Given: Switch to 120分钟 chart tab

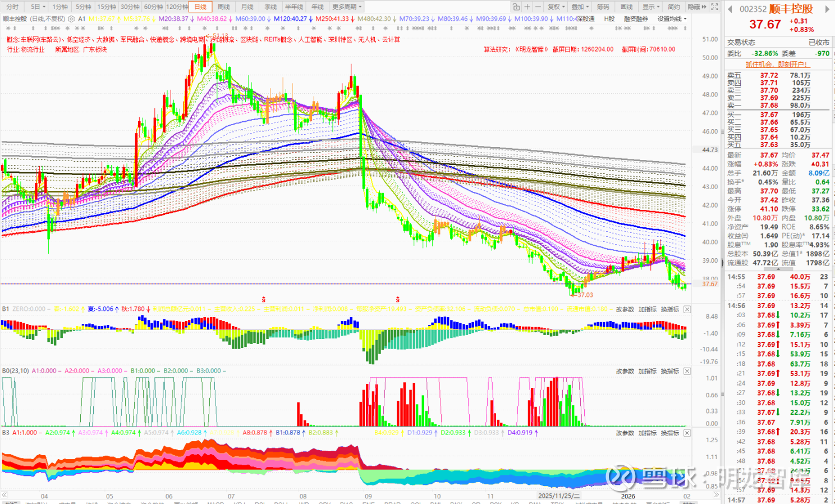Looking at the screenshot, I should 177,7.
